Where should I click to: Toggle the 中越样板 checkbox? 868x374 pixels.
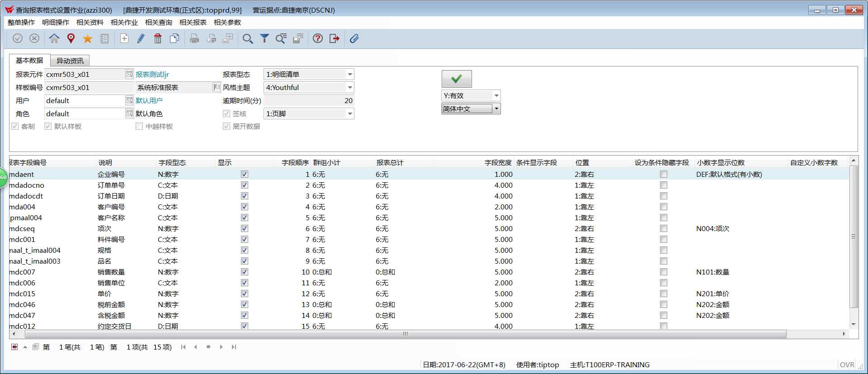click(x=139, y=127)
